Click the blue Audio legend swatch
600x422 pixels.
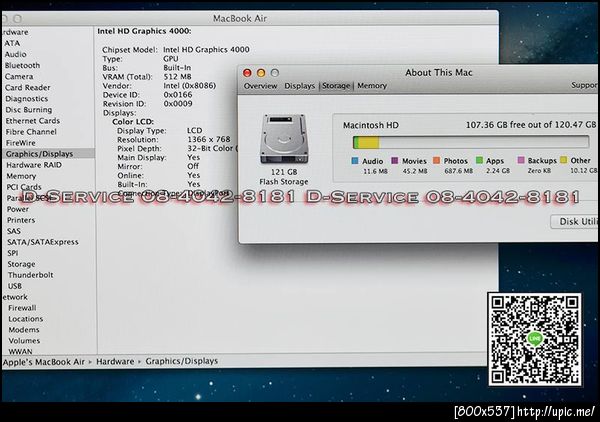coord(355,161)
